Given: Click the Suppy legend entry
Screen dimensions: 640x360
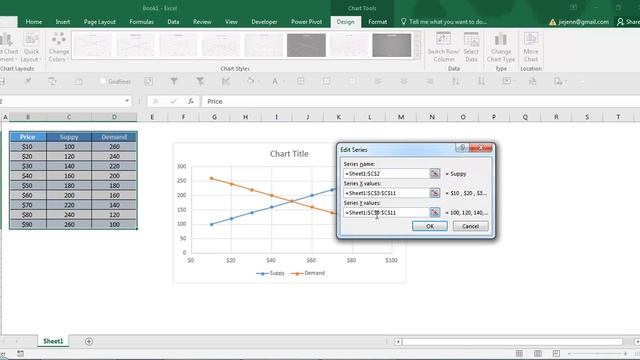Looking at the screenshot, I should [x=270, y=273].
